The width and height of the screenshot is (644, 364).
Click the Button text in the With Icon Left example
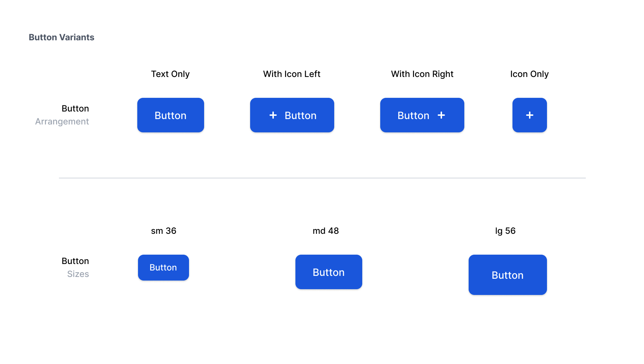300,115
